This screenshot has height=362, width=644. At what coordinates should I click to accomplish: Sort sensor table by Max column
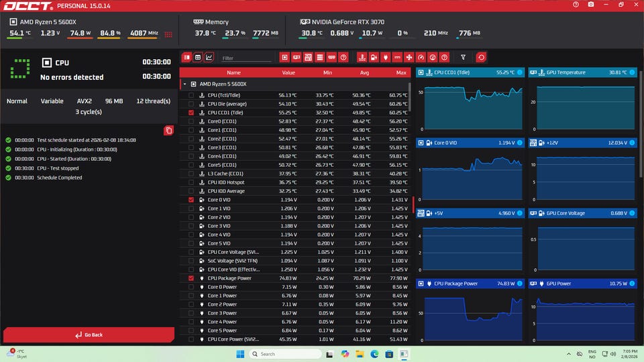[401, 72]
